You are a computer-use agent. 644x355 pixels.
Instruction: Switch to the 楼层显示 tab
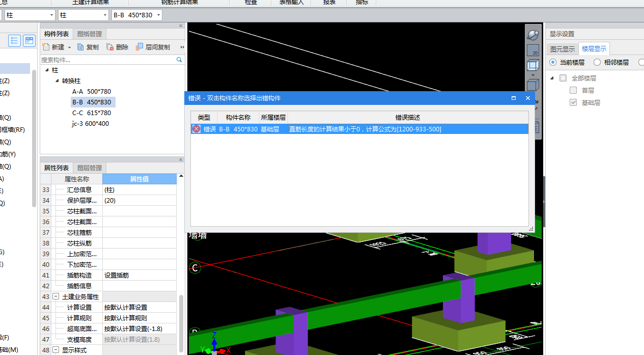pyautogui.click(x=594, y=49)
